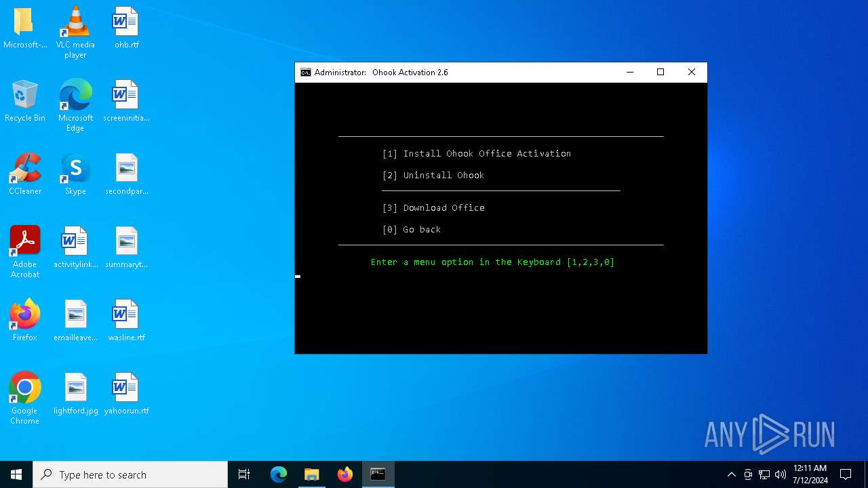
Task: Select the screeninitia... Word document
Action: [x=126, y=102]
